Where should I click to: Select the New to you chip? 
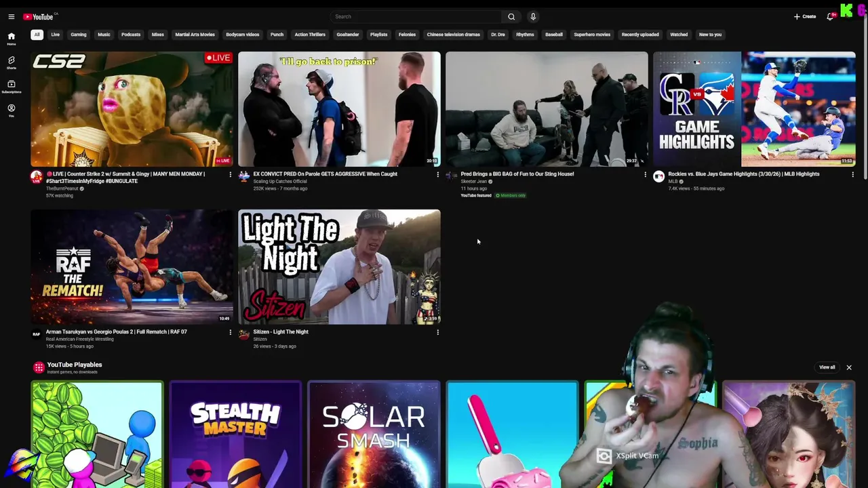pos(710,35)
